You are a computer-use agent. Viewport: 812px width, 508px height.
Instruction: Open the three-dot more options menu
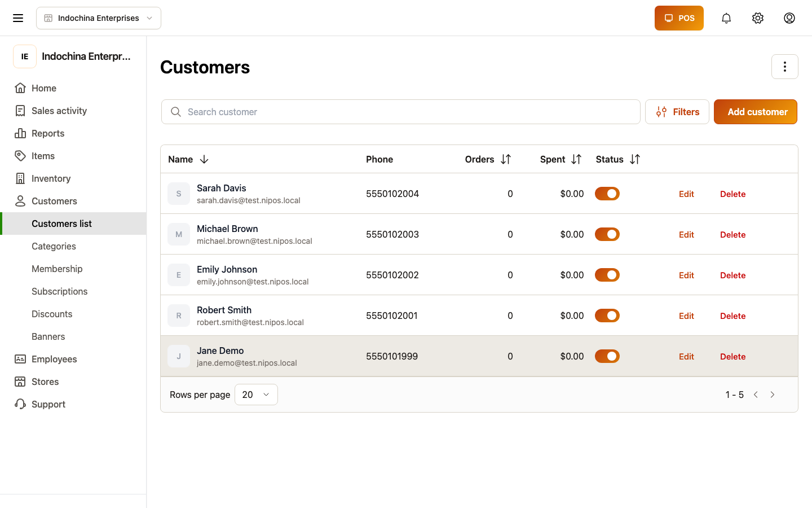click(x=785, y=67)
